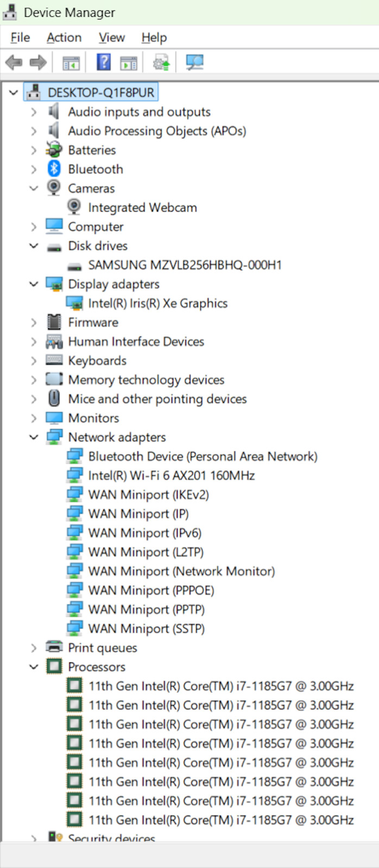This screenshot has height=868, width=379.
Task: Click the Monitors category icon
Action: [x=54, y=418]
